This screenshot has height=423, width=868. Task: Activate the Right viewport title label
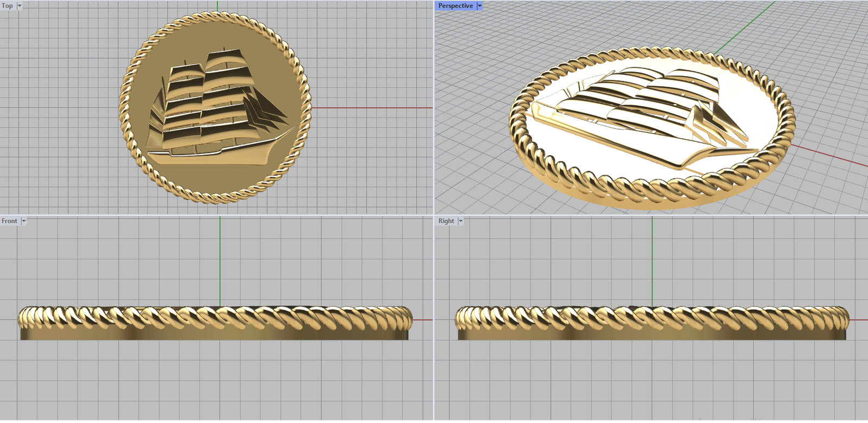[446, 221]
